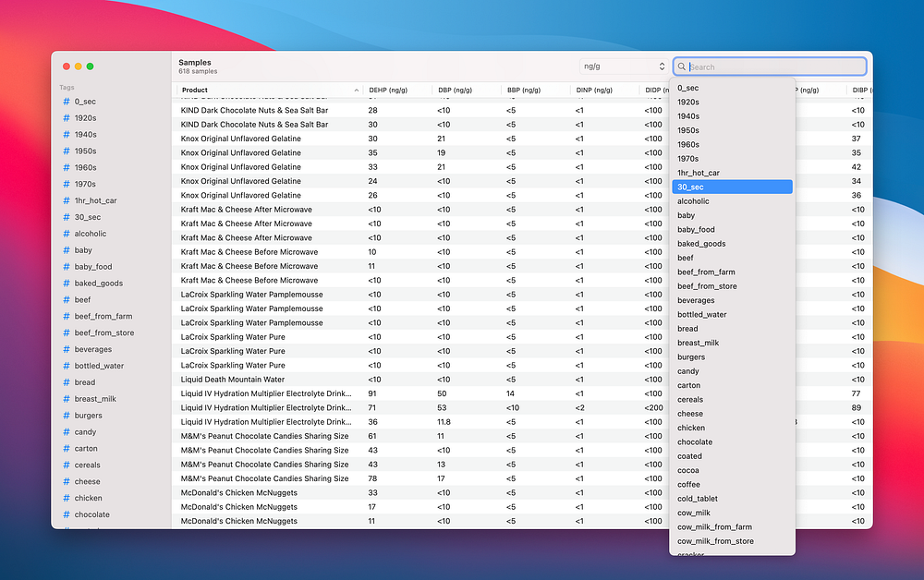Open the burgers tag in the sidebar
Screen dimensions: 924x580
click(x=89, y=416)
